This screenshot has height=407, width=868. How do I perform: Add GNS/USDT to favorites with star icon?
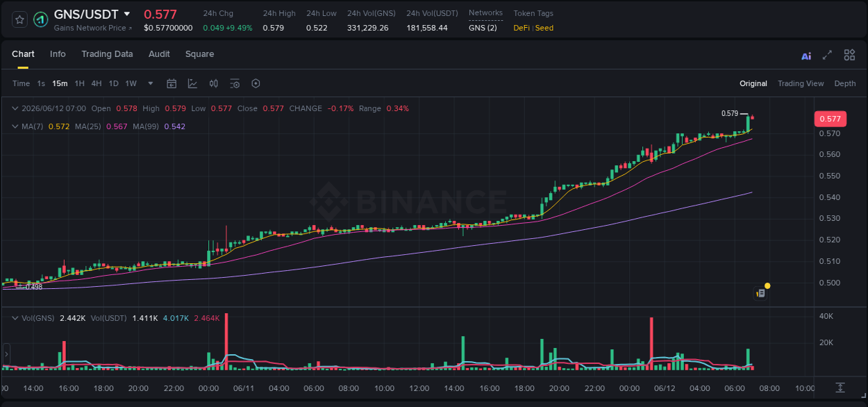(x=19, y=19)
